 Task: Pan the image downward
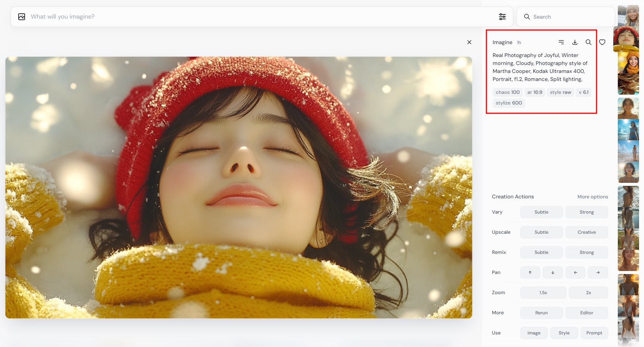point(552,273)
